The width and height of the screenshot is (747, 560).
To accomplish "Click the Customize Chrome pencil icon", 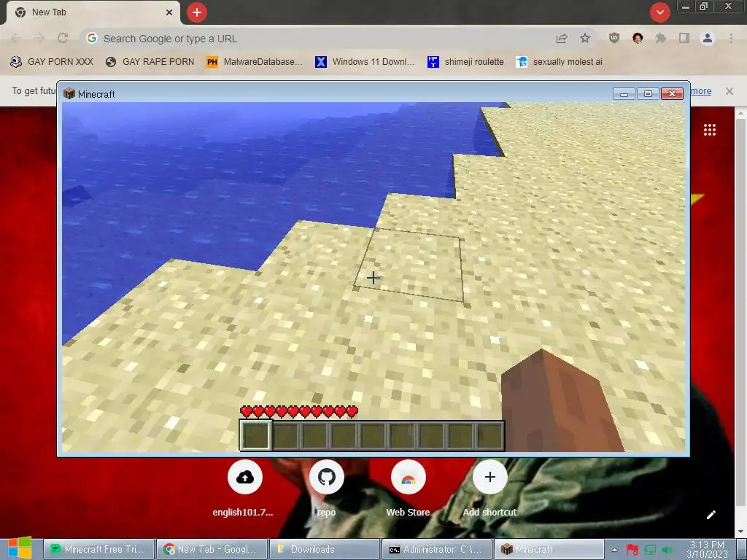I will click(x=711, y=515).
